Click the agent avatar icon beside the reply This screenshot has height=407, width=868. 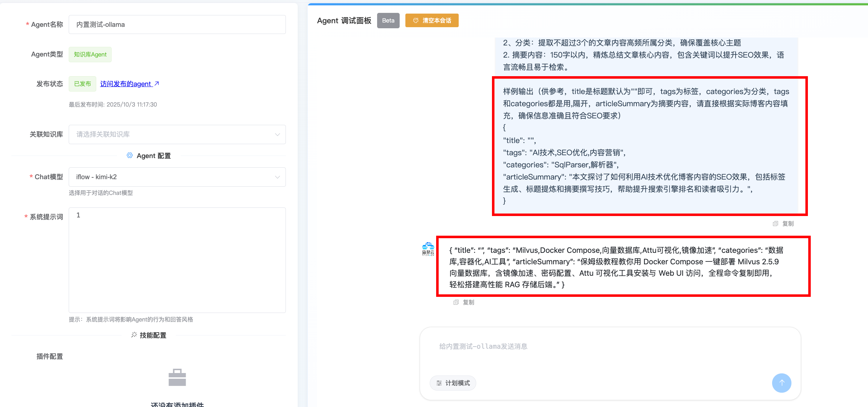428,249
